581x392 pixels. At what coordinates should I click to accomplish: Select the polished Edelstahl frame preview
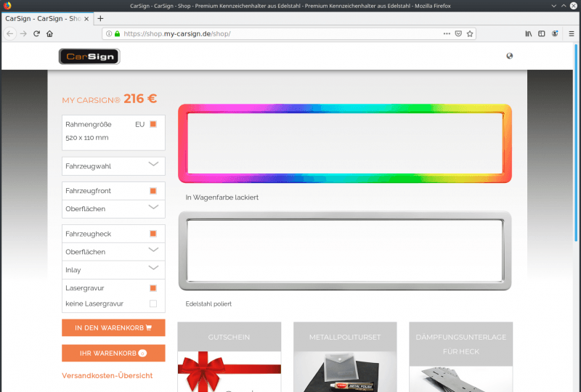click(345, 251)
